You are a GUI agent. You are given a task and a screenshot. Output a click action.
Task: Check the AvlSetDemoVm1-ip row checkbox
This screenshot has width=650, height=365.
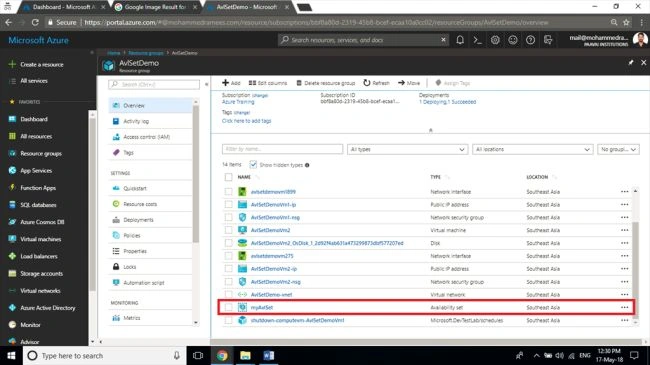point(228,204)
